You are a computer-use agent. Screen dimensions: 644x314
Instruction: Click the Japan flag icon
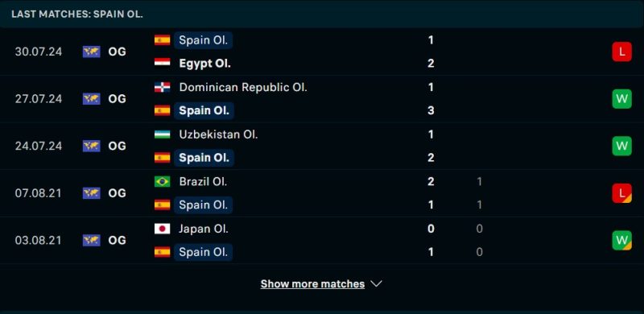[x=163, y=229]
